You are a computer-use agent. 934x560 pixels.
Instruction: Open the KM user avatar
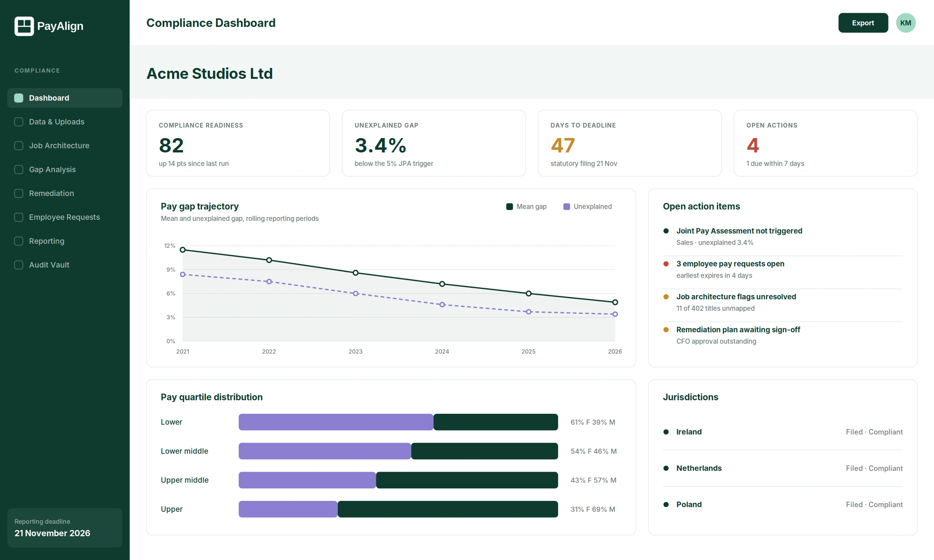point(906,23)
